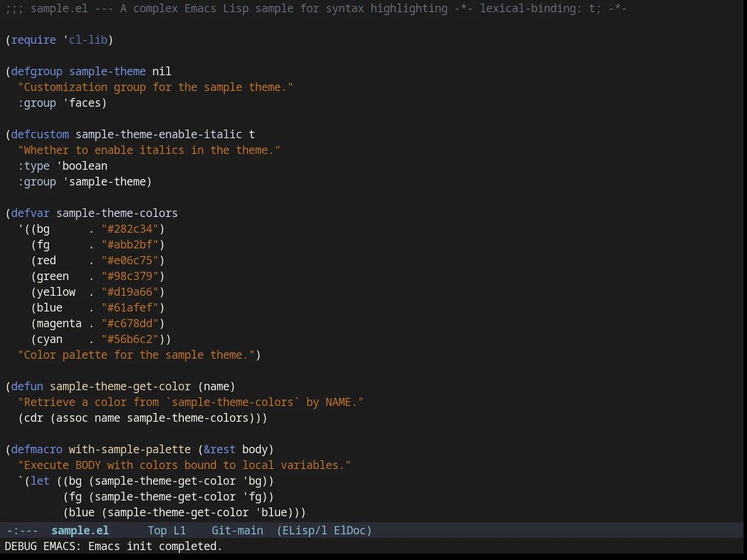Click the docstring "Whether to enable italics in the theme."
Screen dimensions: 747x560
[x=149, y=150]
